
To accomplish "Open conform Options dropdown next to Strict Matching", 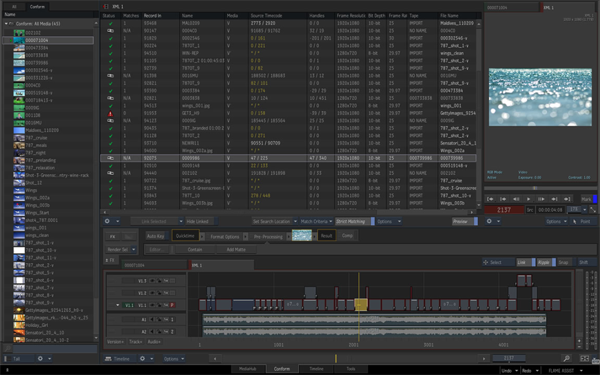I will [x=388, y=221].
